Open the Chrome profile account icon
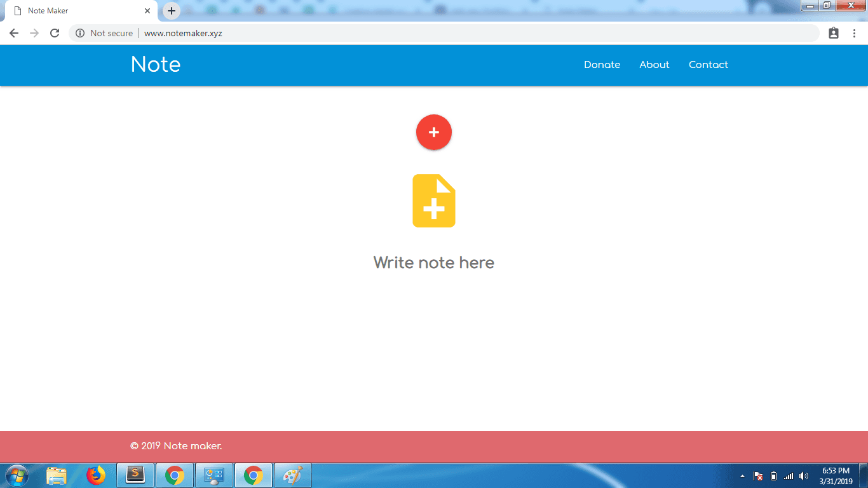The height and width of the screenshot is (488, 868). tap(834, 33)
